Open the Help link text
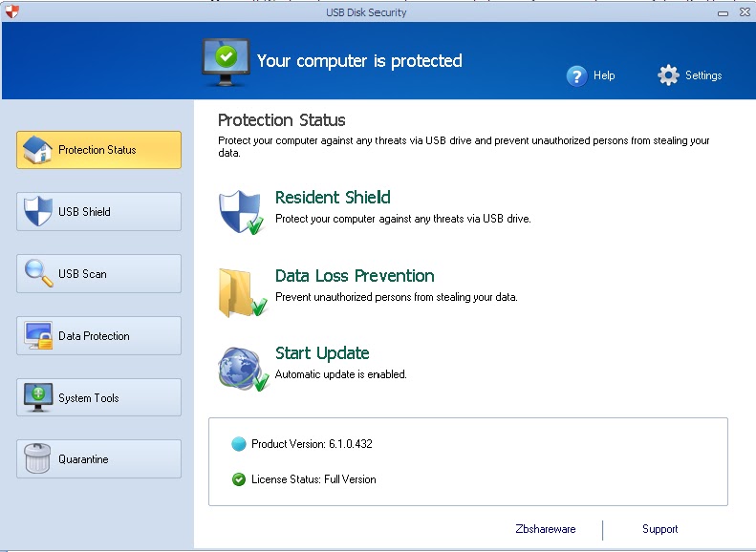 pos(604,75)
